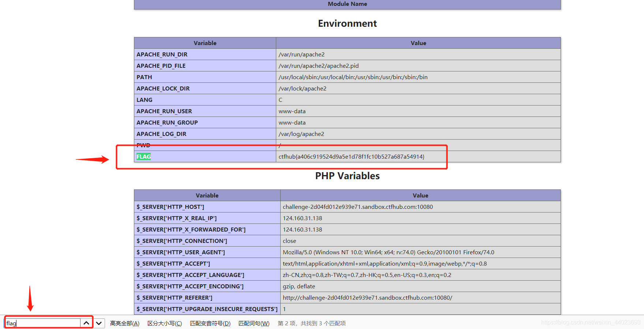644x329 pixels.
Task: Toggle Match Case (区分大小写) option
Action: [165, 323]
